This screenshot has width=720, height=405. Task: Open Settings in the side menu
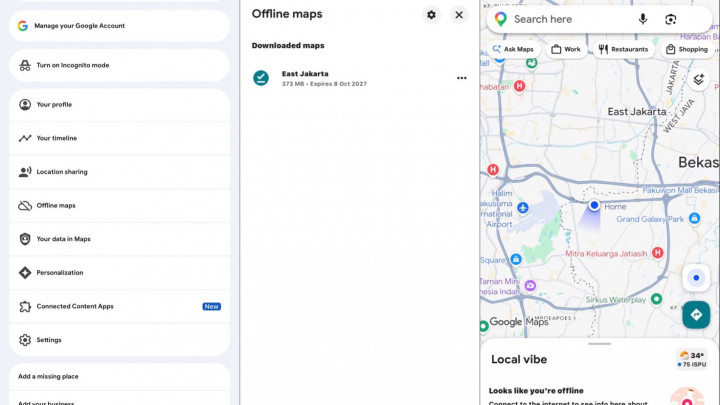(119, 340)
